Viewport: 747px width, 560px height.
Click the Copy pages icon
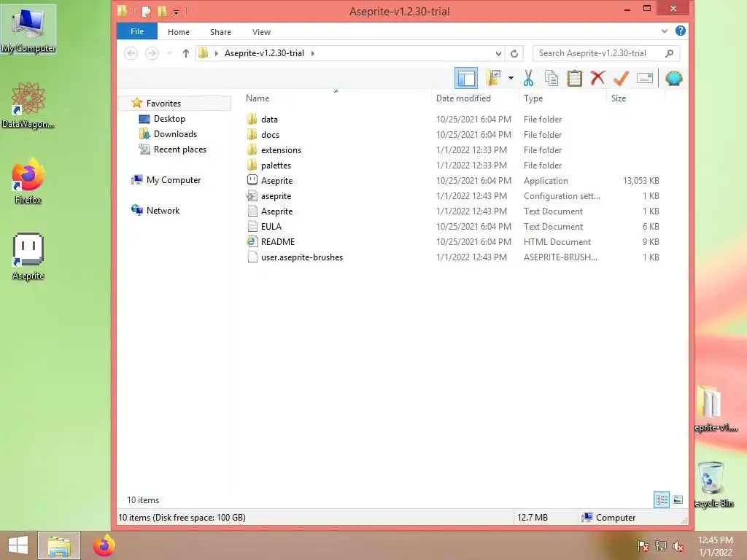pyautogui.click(x=551, y=78)
